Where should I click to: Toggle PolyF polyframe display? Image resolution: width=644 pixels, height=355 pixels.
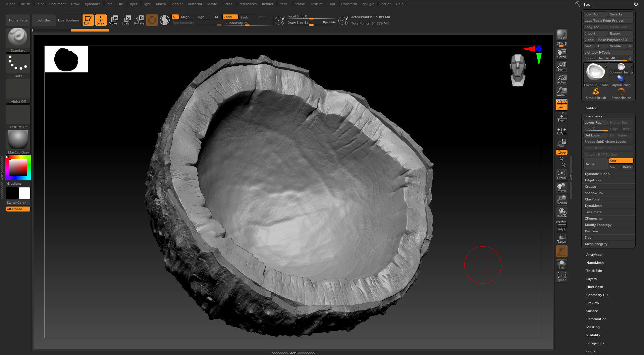point(561,226)
